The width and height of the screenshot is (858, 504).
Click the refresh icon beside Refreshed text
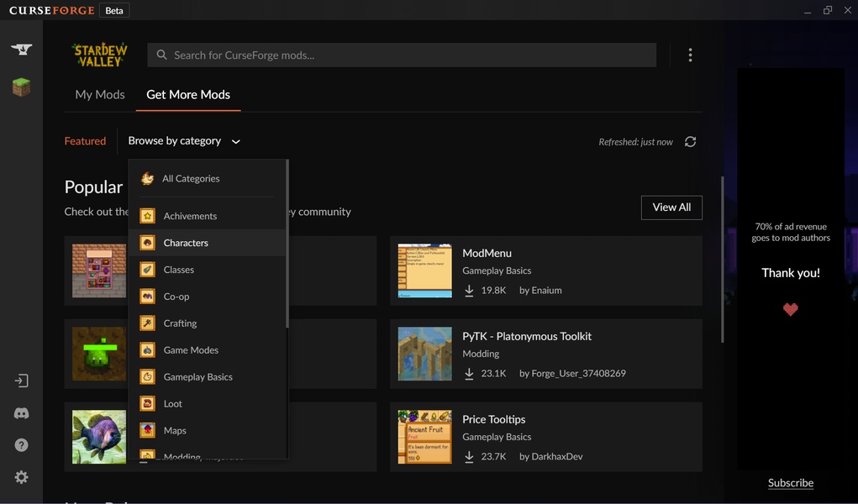pyautogui.click(x=690, y=142)
